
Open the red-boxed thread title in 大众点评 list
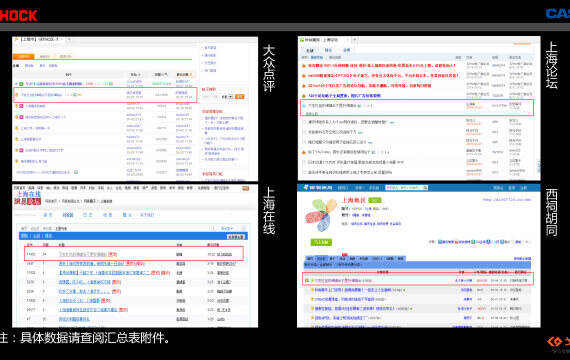(x=41, y=95)
